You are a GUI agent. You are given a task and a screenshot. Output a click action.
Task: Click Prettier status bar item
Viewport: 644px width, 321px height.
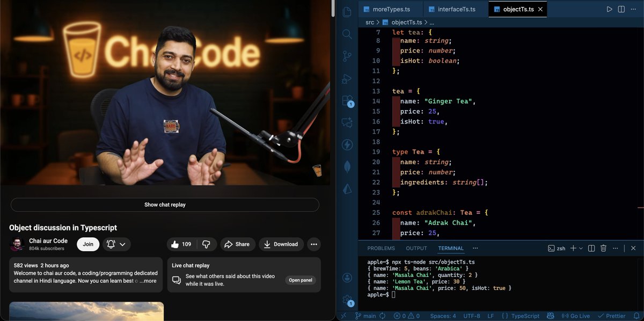click(x=612, y=316)
